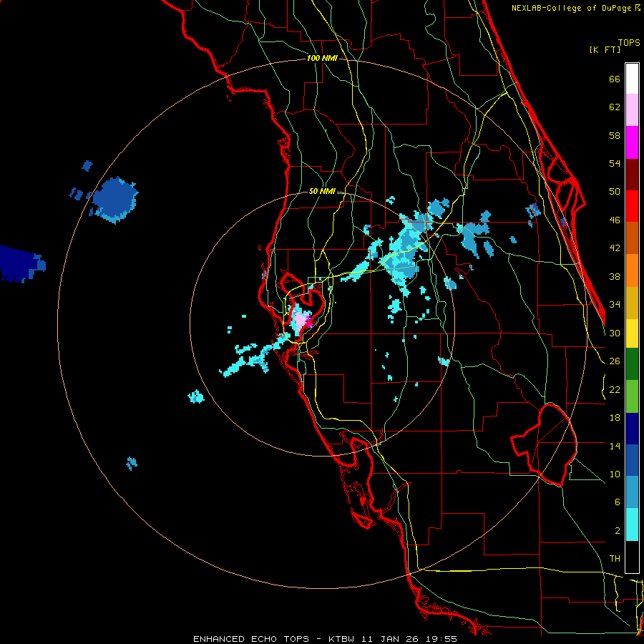The width and height of the screenshot is (644, 644).
Task: Click the ENHANCED ECHO TOPS title text
Action: coord(251,639)
